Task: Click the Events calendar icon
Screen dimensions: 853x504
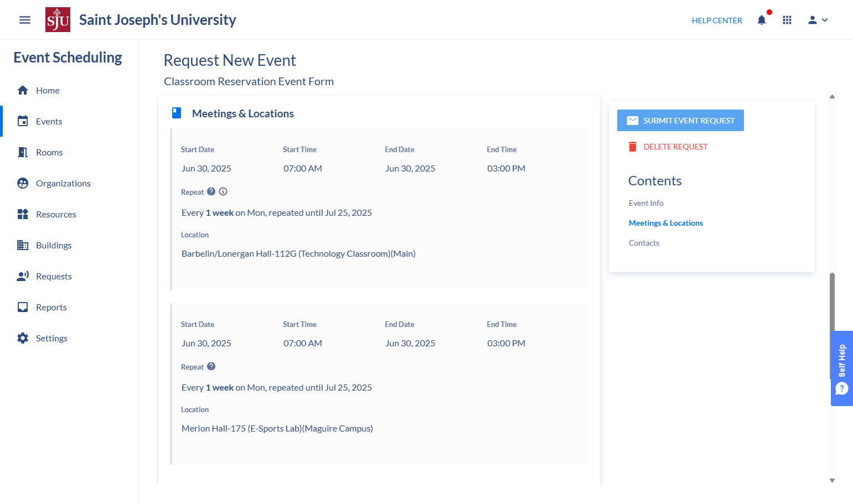Action: click(23, 121)
